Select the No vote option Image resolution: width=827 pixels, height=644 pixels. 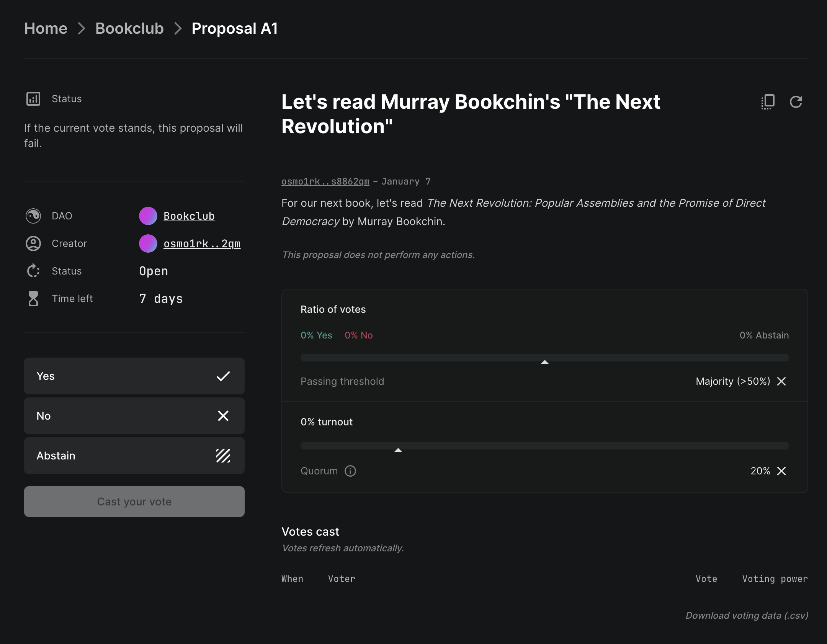tap(134, 416)
